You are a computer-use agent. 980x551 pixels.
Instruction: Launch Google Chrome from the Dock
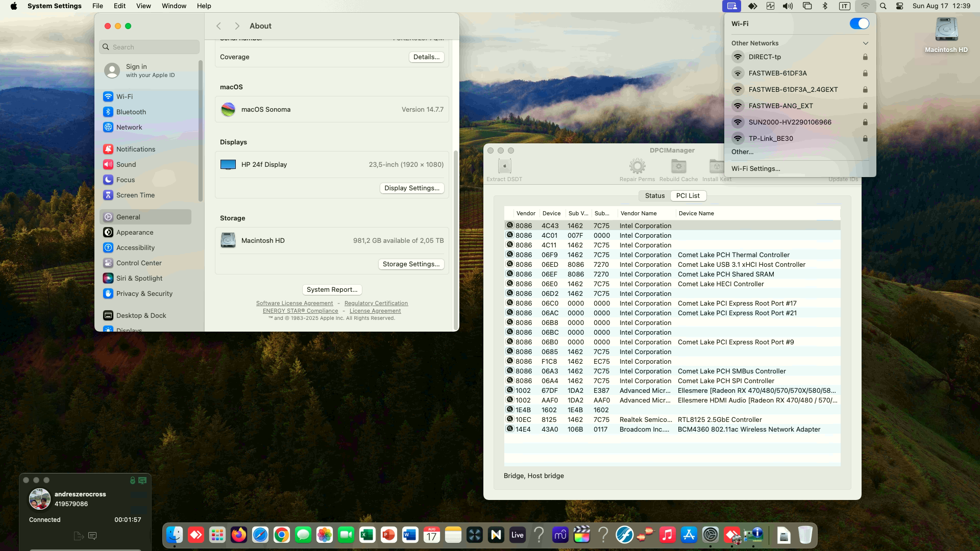coord(282,535)
